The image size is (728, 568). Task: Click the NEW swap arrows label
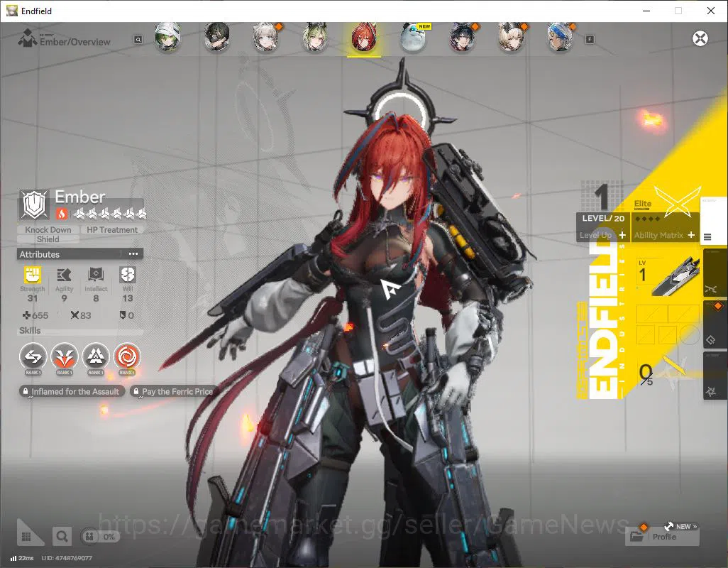click(x=680, y=526)
